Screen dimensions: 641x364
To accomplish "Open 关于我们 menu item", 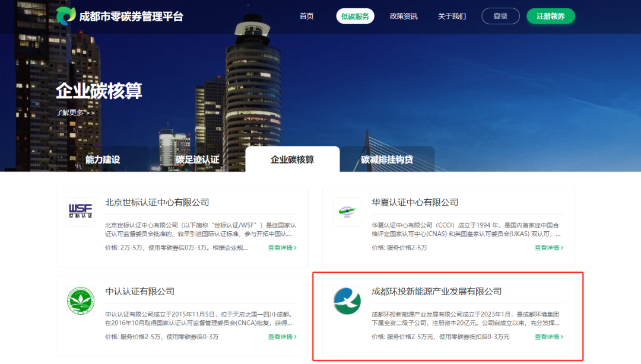I will 452,16.
